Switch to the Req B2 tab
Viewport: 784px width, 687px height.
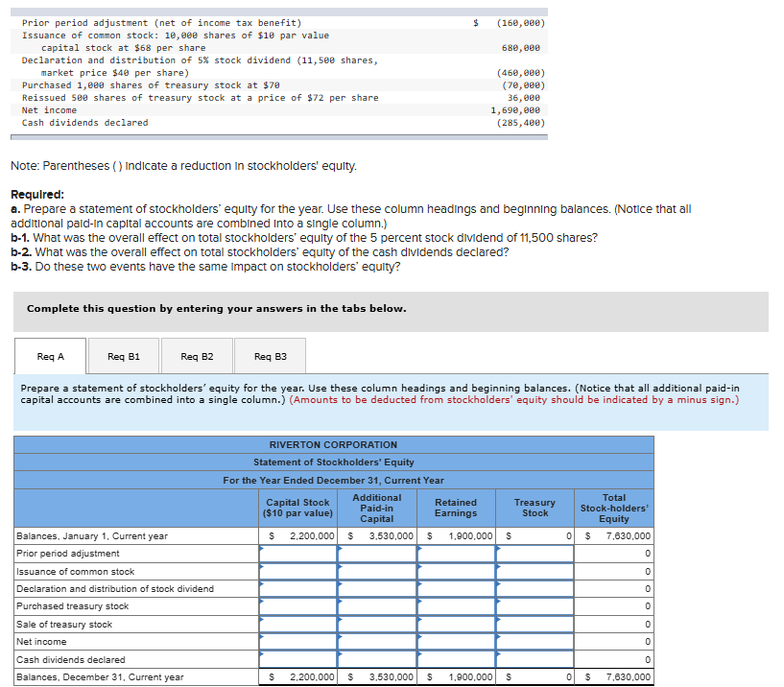coord(196,356)
